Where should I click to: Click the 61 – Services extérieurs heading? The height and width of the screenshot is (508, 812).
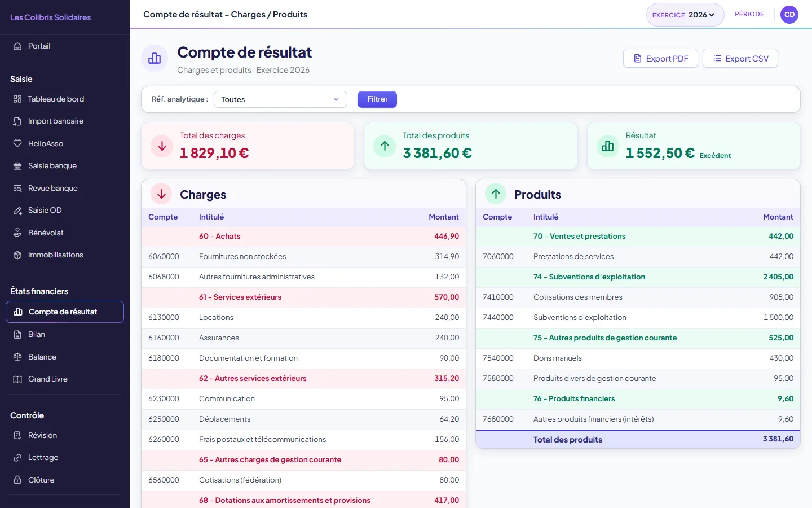[240, 297]
